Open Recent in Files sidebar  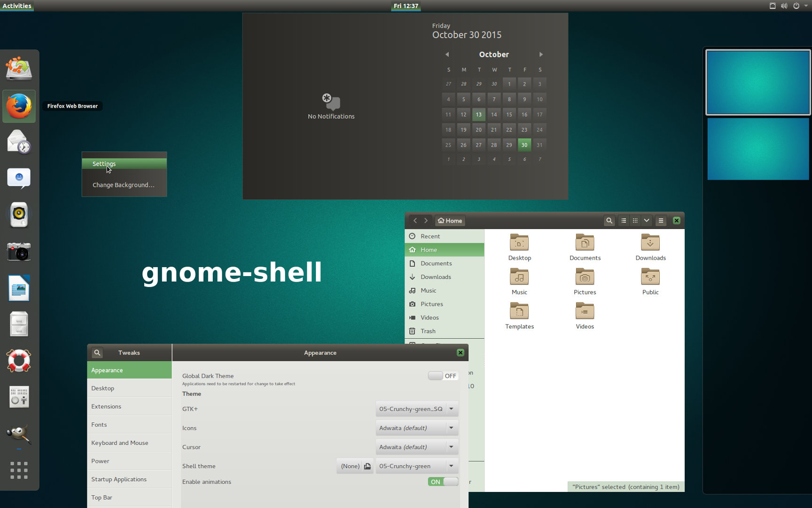(445, 236)
